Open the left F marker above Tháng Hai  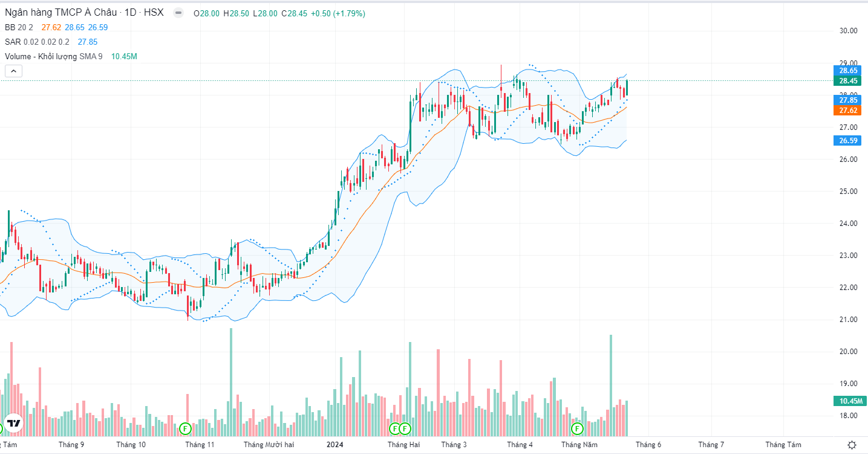(396, 428)
